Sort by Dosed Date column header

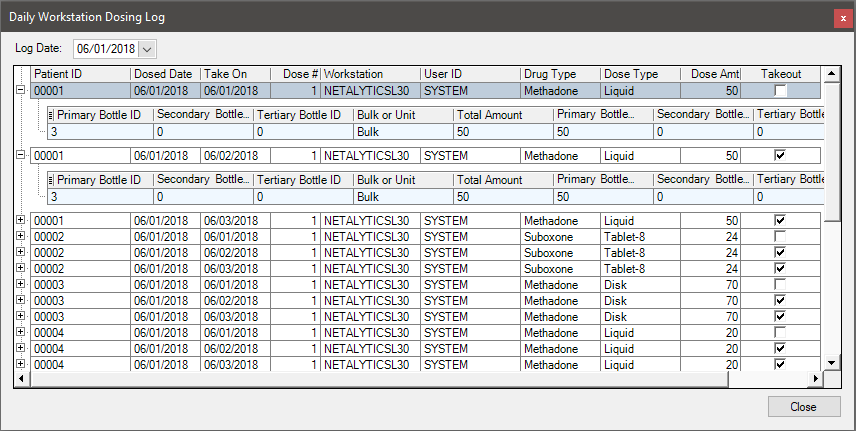click(x=165, y=74)
